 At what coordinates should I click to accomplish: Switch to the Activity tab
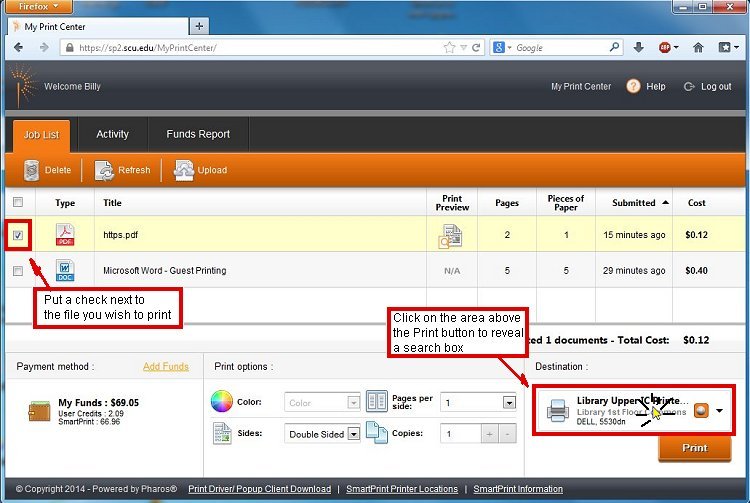(x=112, y=134)
